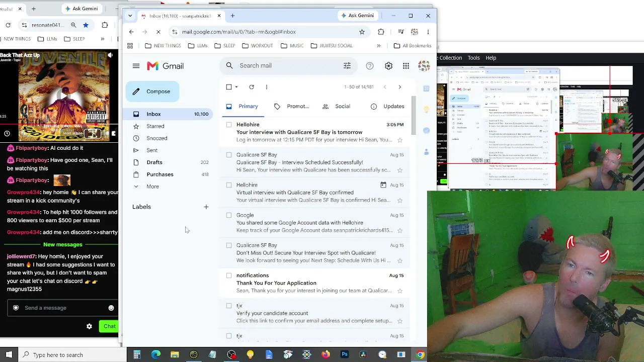Refresh the Gmail inbox list
Screen dimensions: 644x362
[x=252, y=87]
